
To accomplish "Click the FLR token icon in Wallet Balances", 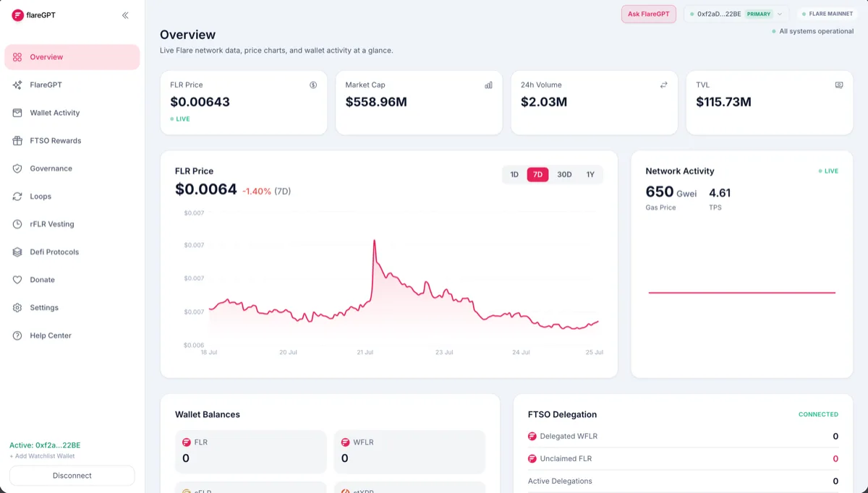I will click(x=187, y=442).
